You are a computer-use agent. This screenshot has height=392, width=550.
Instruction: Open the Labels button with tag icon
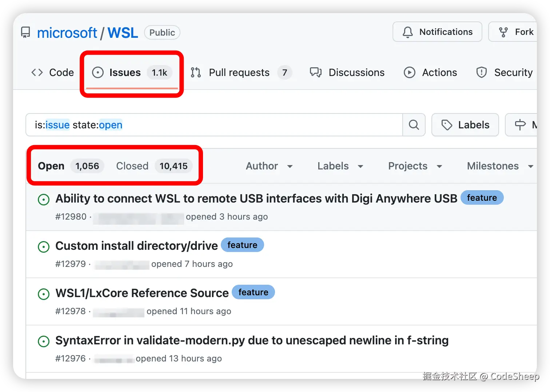(x=465, y=125)
